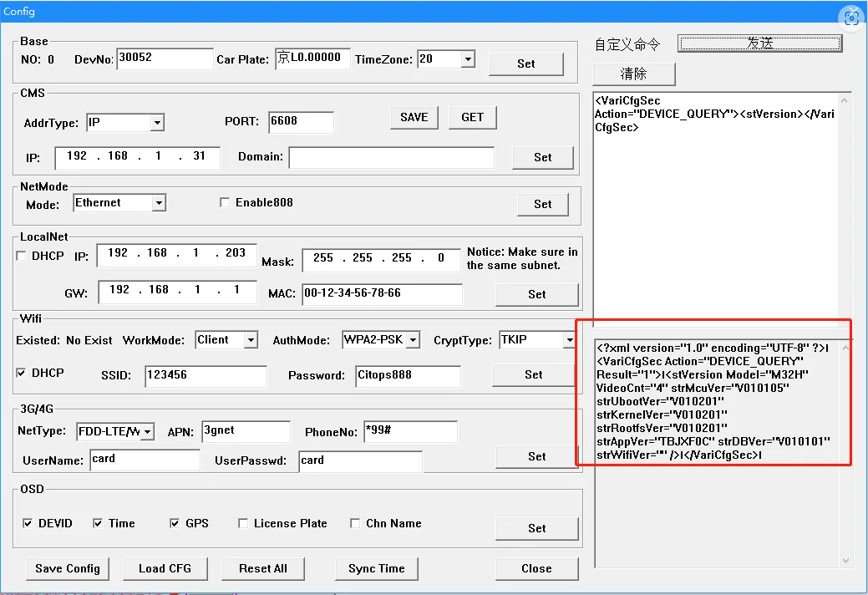The image size is (868, 595).
Task: Click Set button in 3G/4G section
Action: point(536,456)
